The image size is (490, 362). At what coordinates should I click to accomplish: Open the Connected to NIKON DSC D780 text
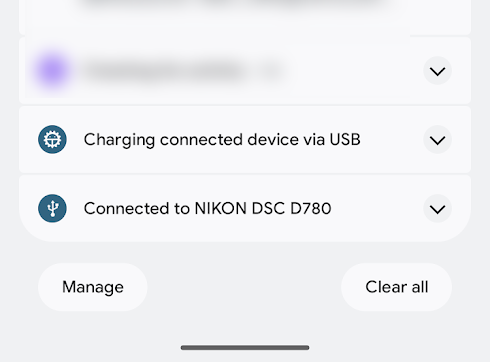207,208
